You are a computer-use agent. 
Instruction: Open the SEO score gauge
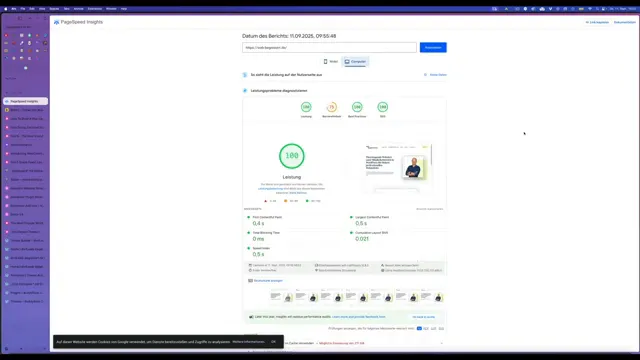pos(382,107)
